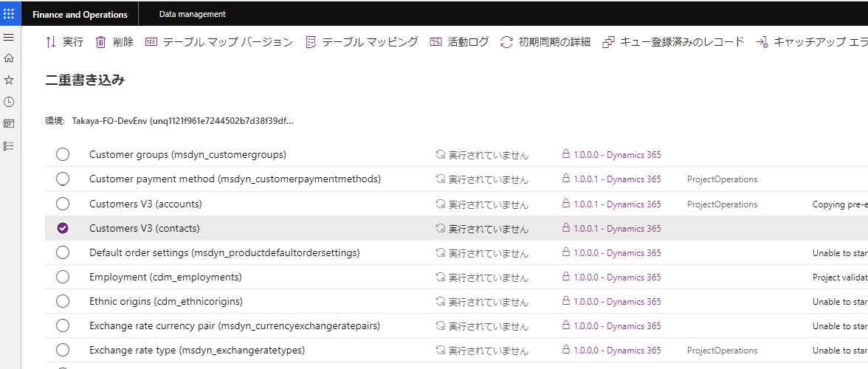
Task: Open 初期同期の詳細
Action: 545,42
